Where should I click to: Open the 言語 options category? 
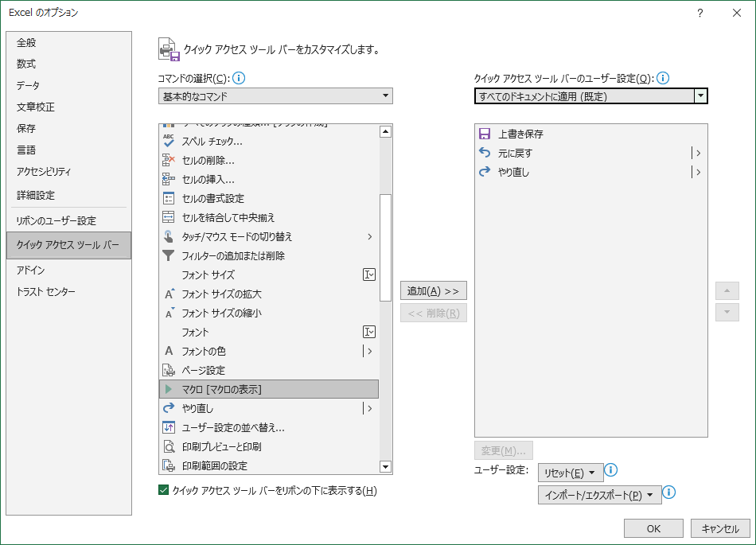pyautogui.click(x=68, y=150)
